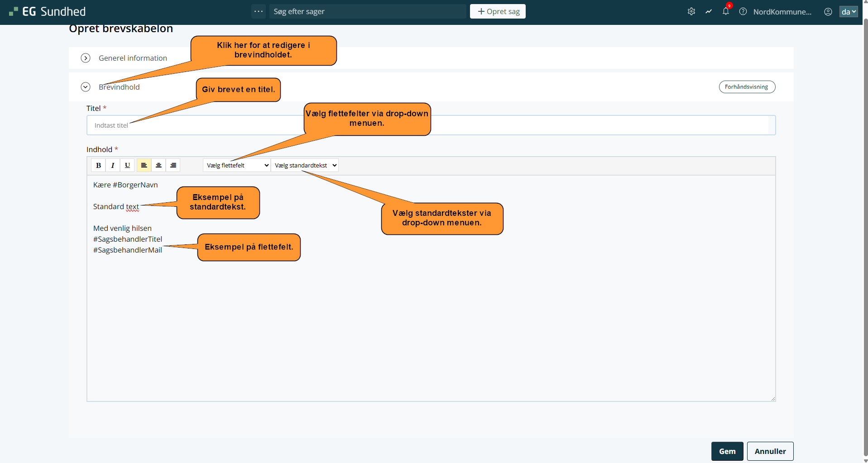Collapse the Brevindhold section
This screenshot has height=463, width=868.
point(86,87)
